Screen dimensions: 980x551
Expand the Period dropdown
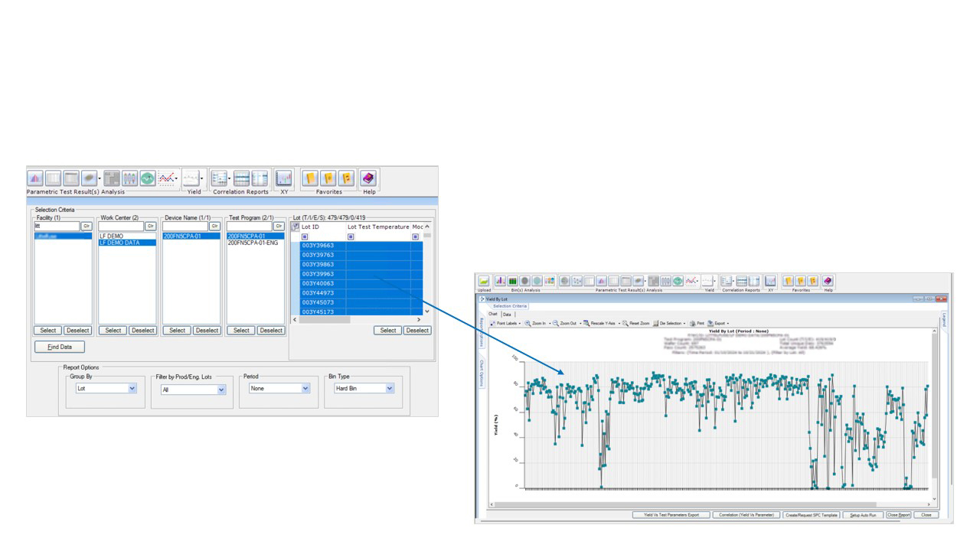tap(305, 389)
